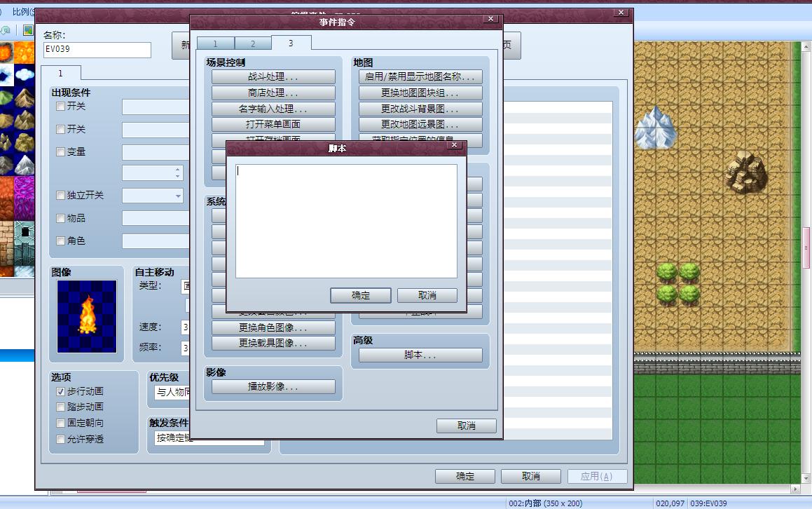
Task: Pick the white cloud tile on blue
Action: [25, 74]
